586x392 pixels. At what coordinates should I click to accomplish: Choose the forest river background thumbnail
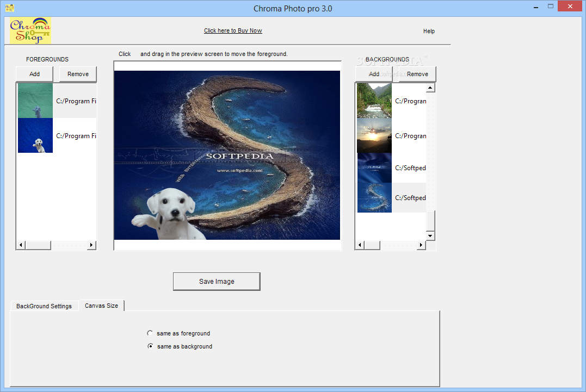point(374,101)
